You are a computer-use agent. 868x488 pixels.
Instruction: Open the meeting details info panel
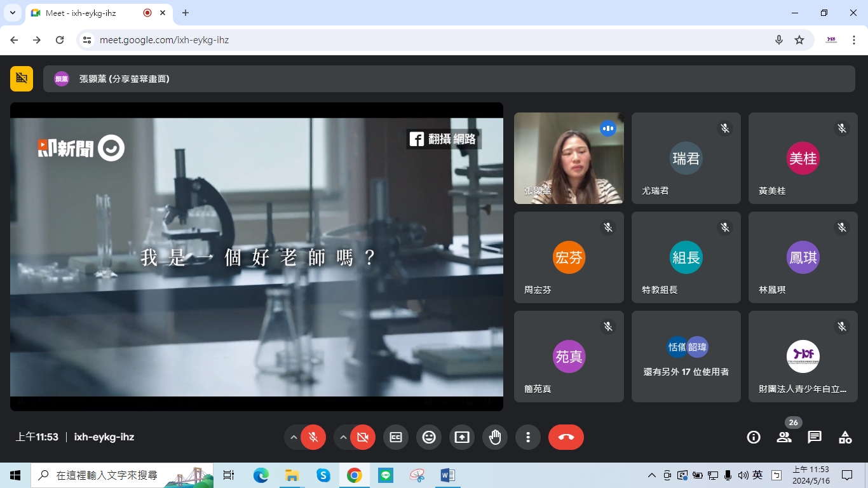(x=753, y=437)
